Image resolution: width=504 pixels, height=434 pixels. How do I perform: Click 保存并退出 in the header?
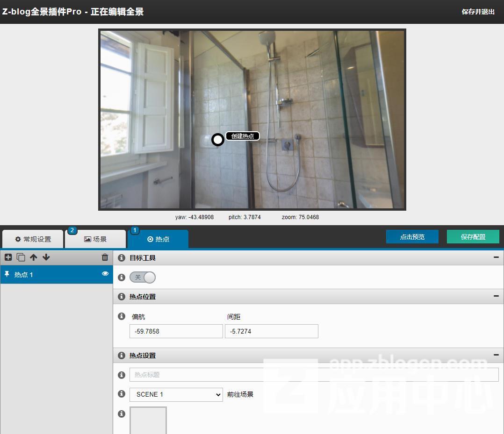click(478, 12)
